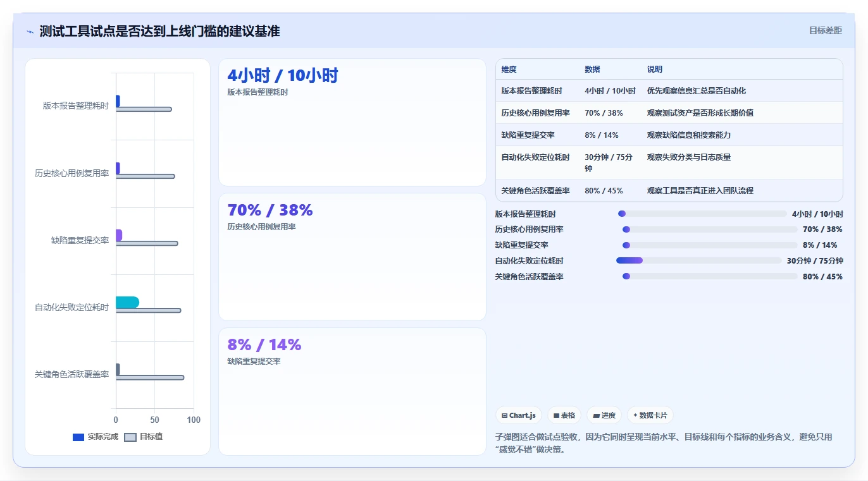Open the 70% / 38% data card
868x481 pixels.
pos(352,257)
